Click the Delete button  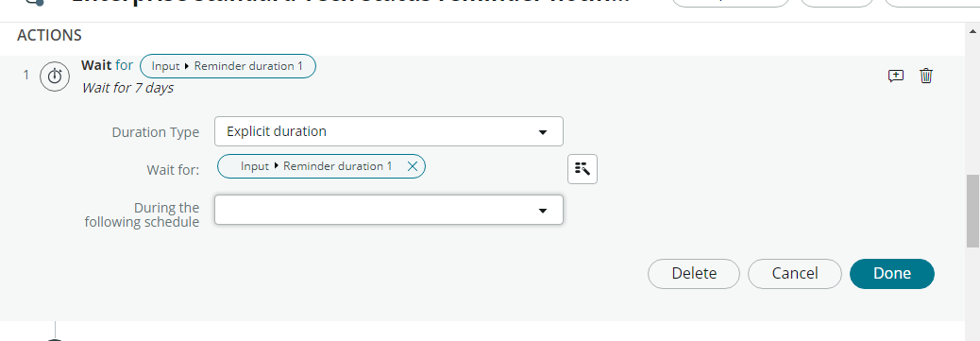694,273
